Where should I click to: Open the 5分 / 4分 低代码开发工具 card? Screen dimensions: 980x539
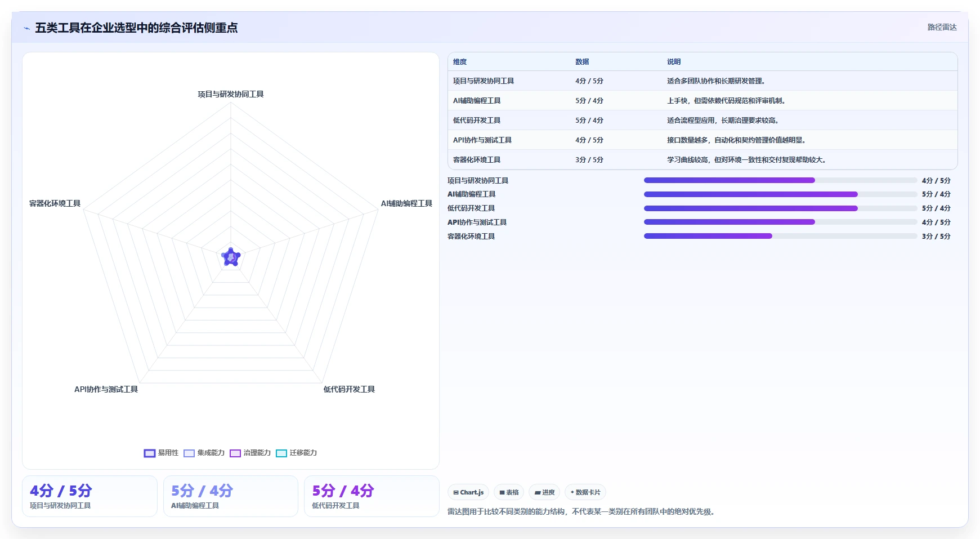372,496
